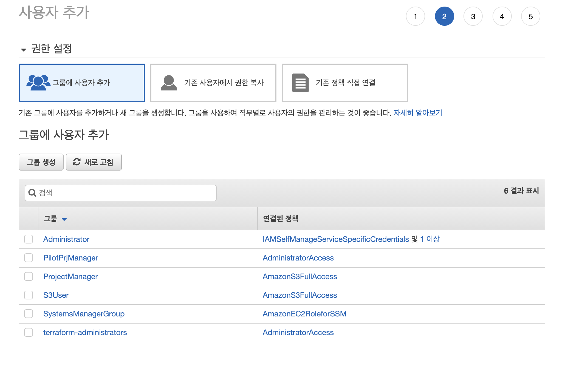
Task: Expand the '및 1 이상' policies link
Action: tap(429, 239)
